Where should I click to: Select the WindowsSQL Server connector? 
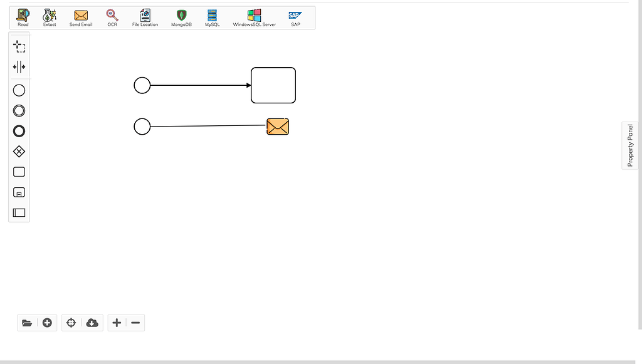click(x=254, y=14)
